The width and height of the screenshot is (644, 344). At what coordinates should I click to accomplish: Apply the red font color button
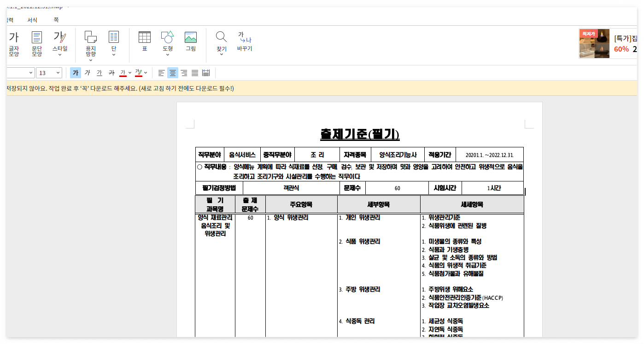(123, 73)
